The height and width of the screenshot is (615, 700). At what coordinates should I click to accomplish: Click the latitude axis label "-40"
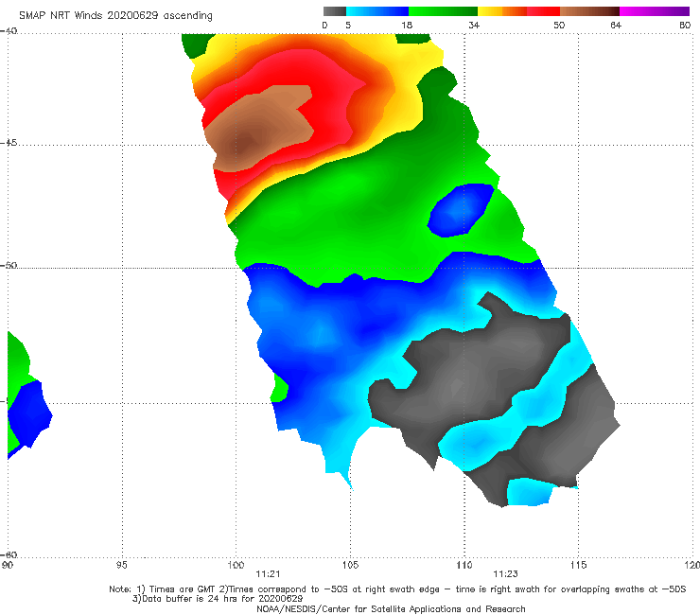(9, 31)
